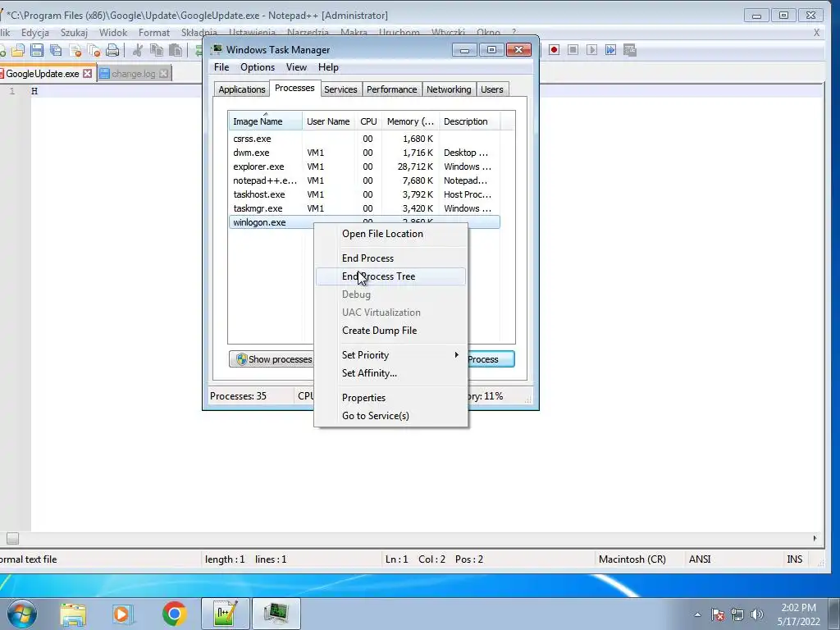
Task: Switch to Services tab in Task Manager
Action: click(x=340, y=89)
